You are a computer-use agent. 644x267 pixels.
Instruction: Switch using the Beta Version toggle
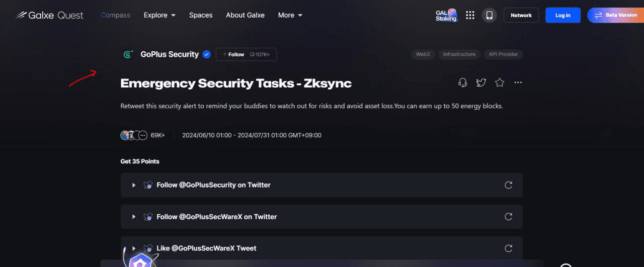[615, 15]
